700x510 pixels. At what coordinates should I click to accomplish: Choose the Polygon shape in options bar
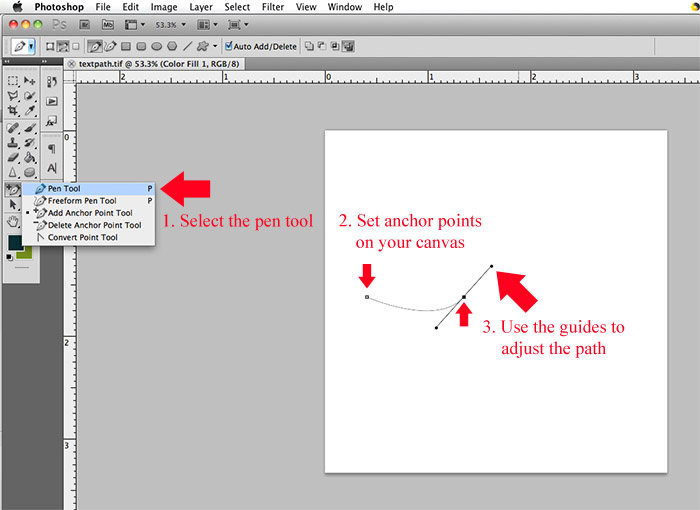(x=172, y=46)
